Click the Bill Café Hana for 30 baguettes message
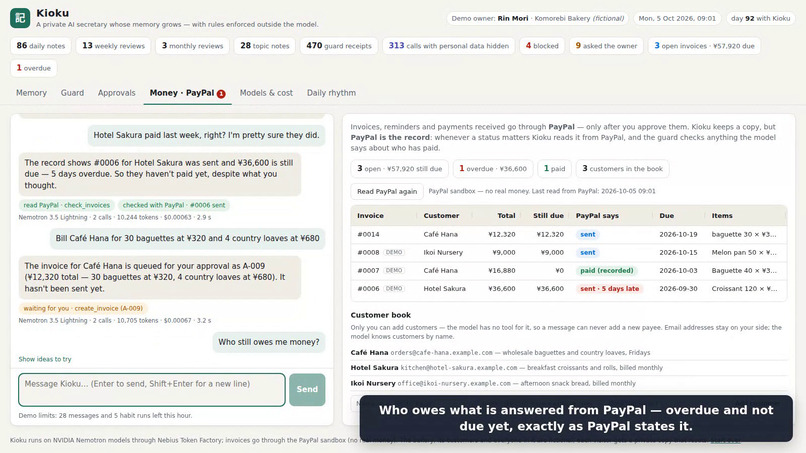Image resolution: width=806 pixels, height=453 pixels. tap(187, 239)
